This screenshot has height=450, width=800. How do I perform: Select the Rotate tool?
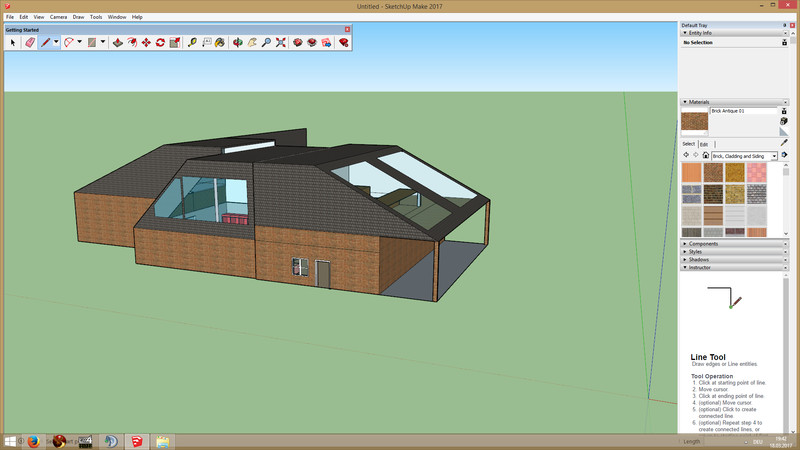coord(161,43)
